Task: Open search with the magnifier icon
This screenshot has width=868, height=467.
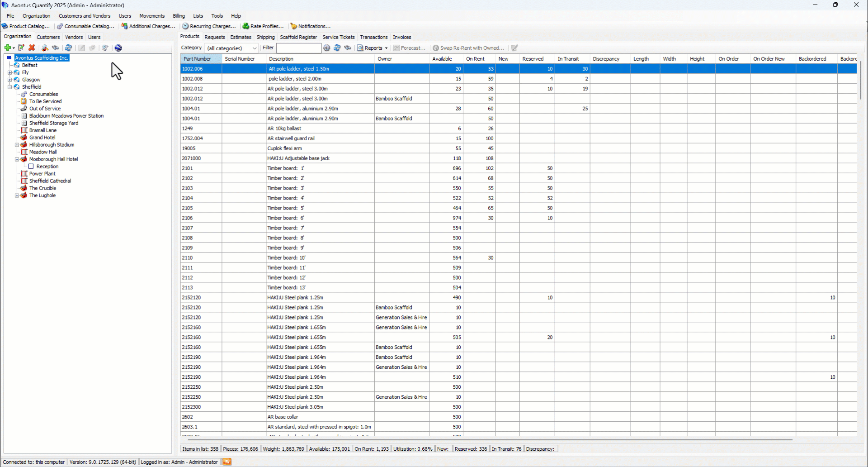Action: click(x=44, y=48)
